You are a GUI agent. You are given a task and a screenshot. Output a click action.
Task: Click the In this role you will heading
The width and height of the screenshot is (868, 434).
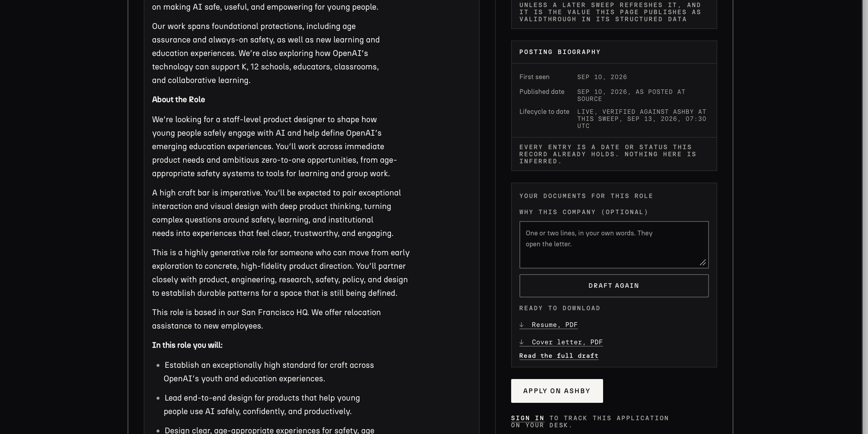pos(187,345)
